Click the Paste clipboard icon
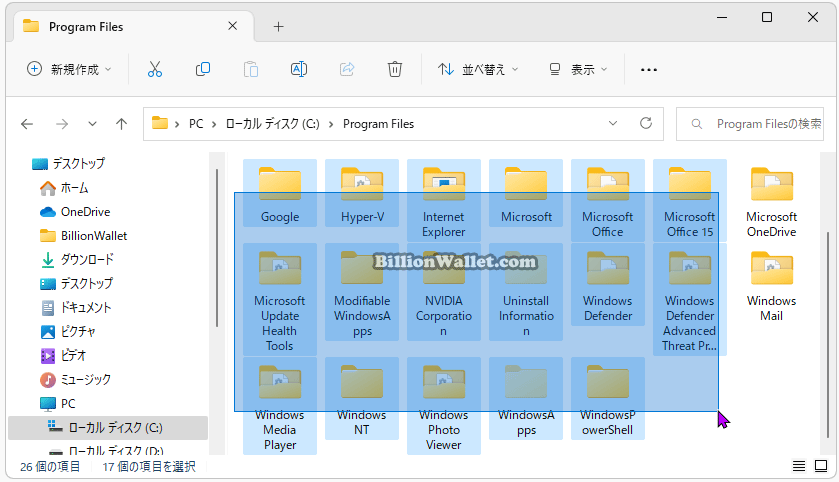This screenshot has width=839, height=482. pyautogui.click(x=250, y=70)
